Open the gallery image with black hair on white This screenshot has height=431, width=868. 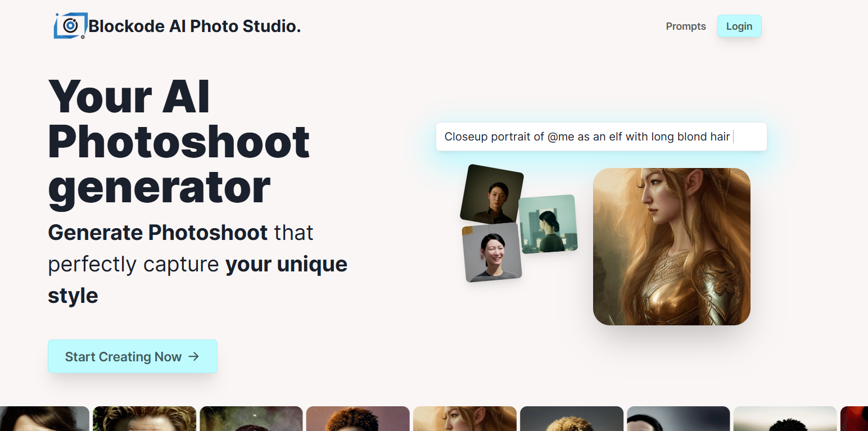[x=785, y=419]
